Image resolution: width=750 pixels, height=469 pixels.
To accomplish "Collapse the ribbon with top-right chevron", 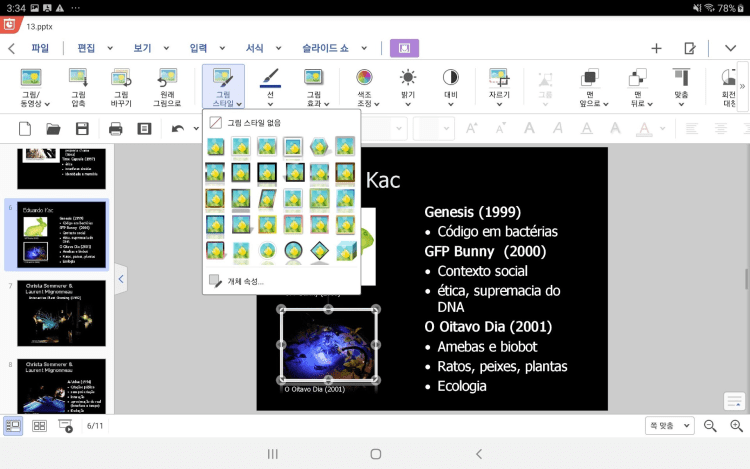I will (x=730, y=48).
